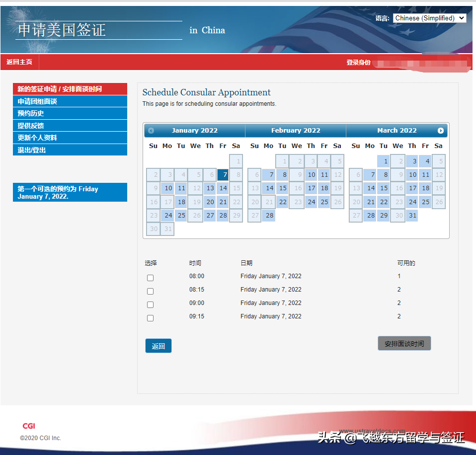476x455 pixels.
Task: Open 预约历史 sidebar item
Action: [x=70, y=113]
